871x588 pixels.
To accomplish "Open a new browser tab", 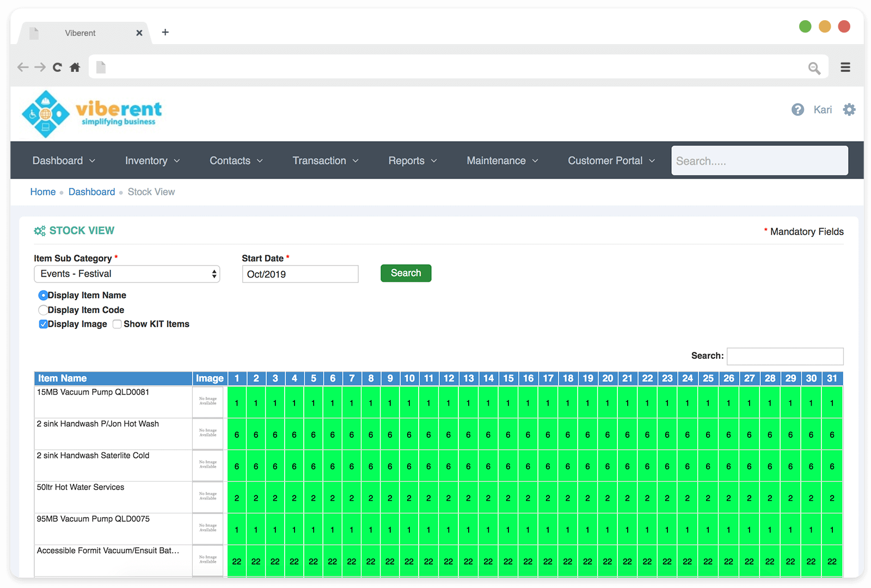I will (165, 33).
